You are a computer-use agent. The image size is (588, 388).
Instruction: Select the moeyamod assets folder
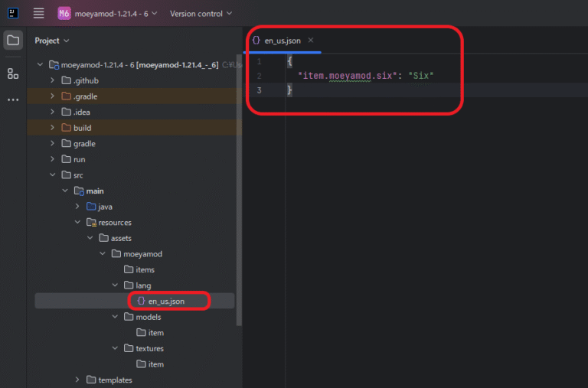pos(137,254)
